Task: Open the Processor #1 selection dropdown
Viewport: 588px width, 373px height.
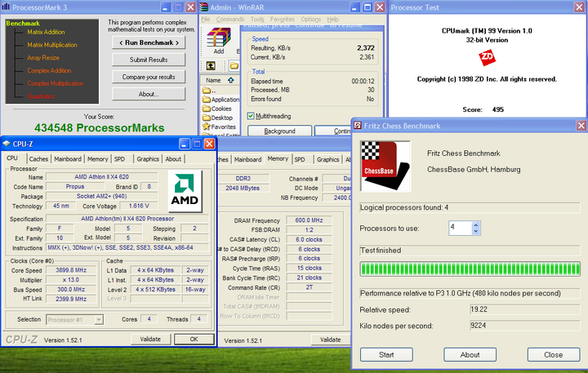Action: tap(99, 320)
